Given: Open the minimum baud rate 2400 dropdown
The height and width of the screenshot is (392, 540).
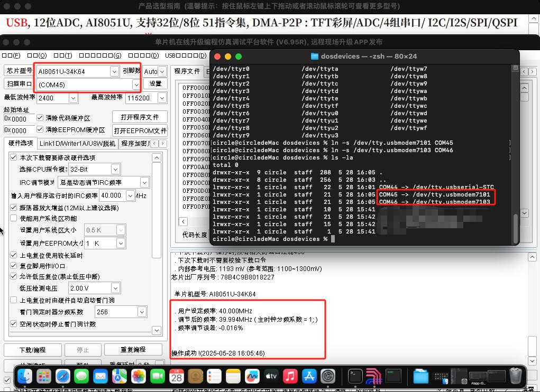Looking at the screenshot, I should 73,98.
